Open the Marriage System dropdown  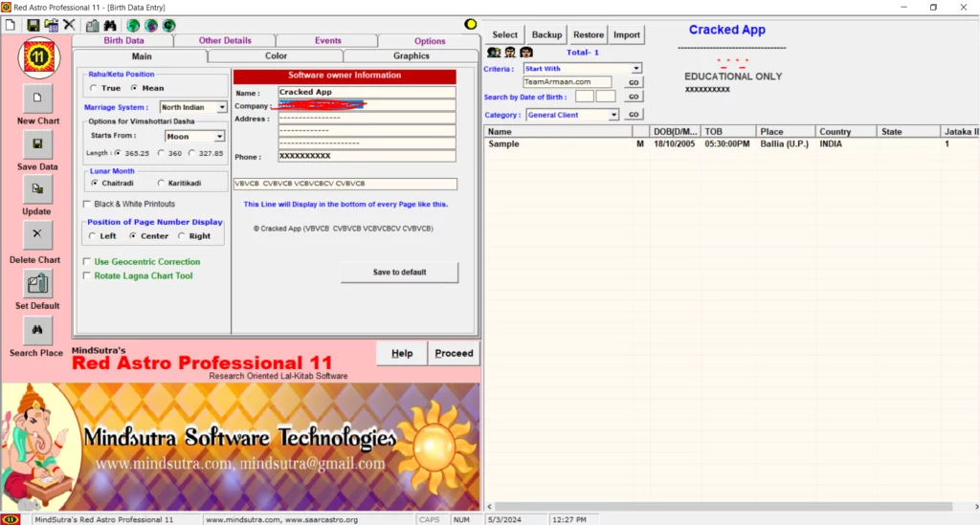point(222,107)
